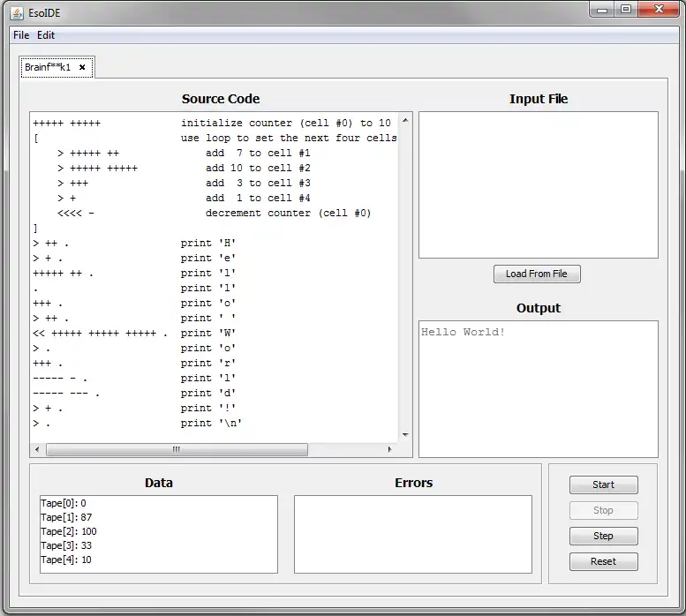Click the 'add 1 to cell #4' line
The image size is (686, 616).
(x=258, y=198)
